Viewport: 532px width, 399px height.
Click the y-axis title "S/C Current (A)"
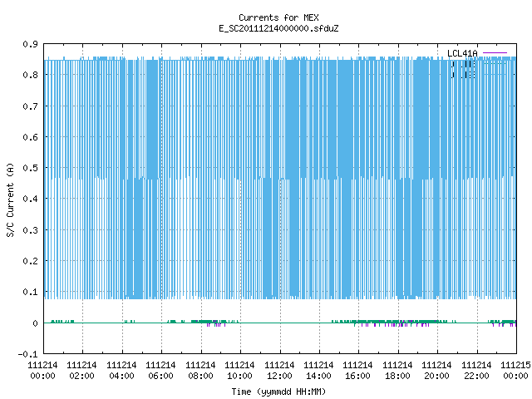tap(10, 200)
